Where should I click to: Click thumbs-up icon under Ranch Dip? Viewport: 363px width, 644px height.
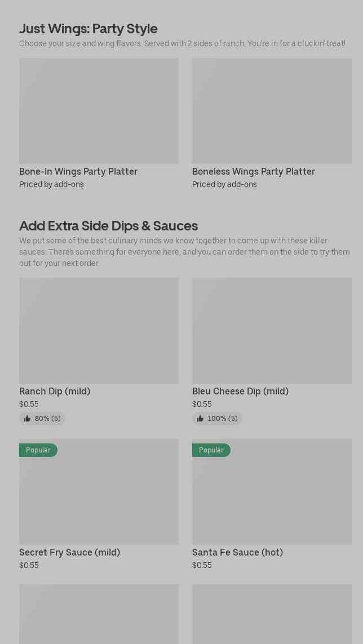point(27,419)
